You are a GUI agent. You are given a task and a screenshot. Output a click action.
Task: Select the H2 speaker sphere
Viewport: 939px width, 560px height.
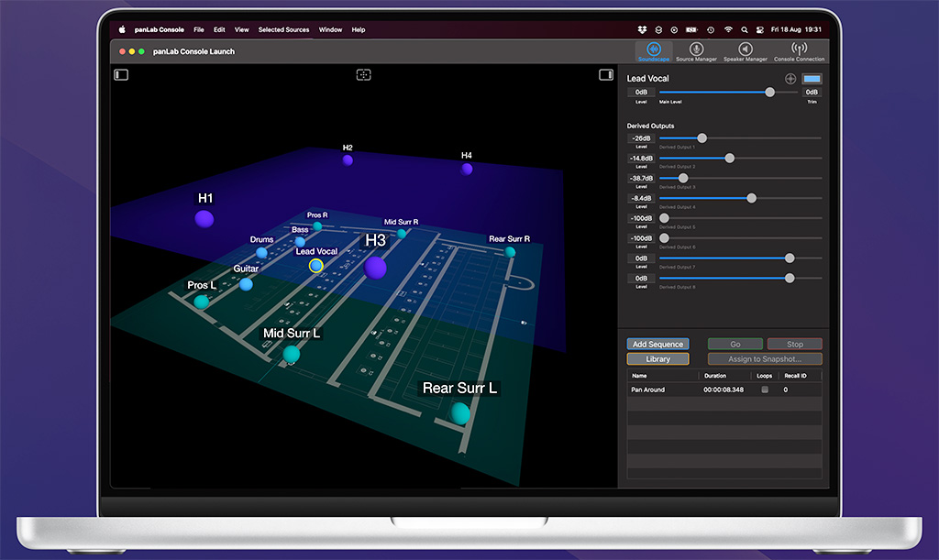(348, 159)
